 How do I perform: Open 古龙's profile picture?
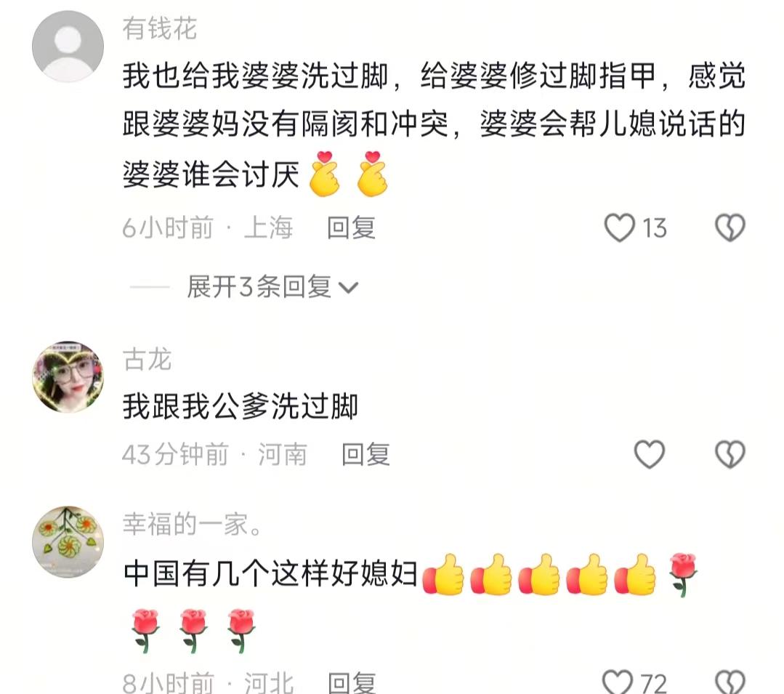coord(68,377)
